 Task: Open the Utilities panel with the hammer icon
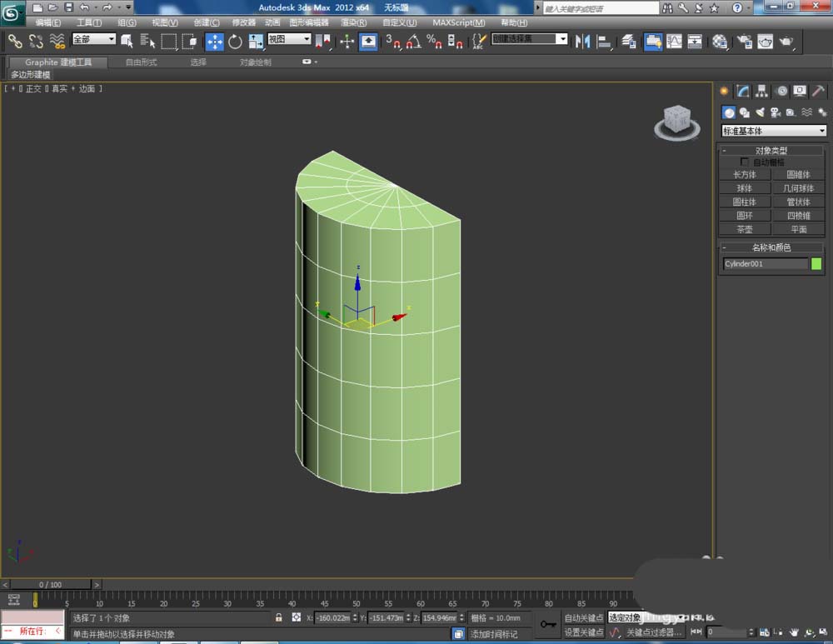(819, 92)
